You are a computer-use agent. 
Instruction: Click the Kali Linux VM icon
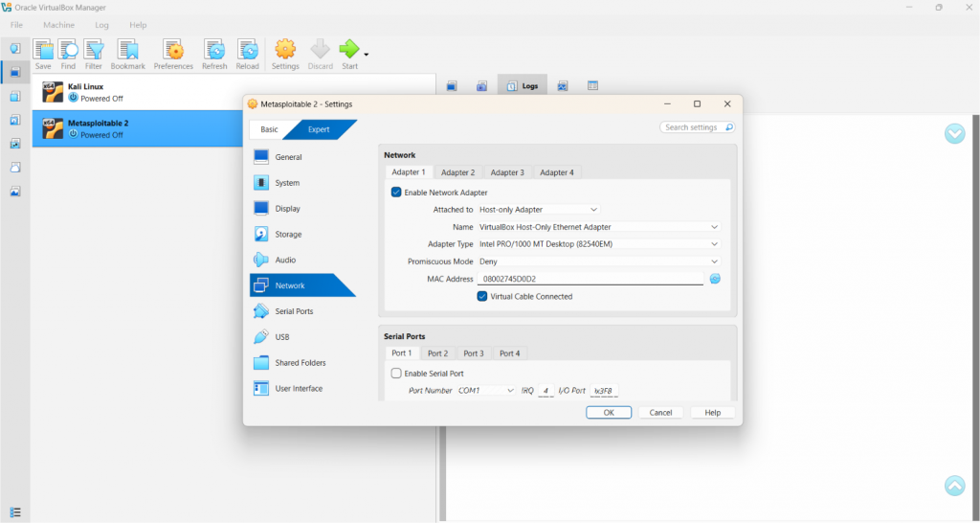pos(53,92)
